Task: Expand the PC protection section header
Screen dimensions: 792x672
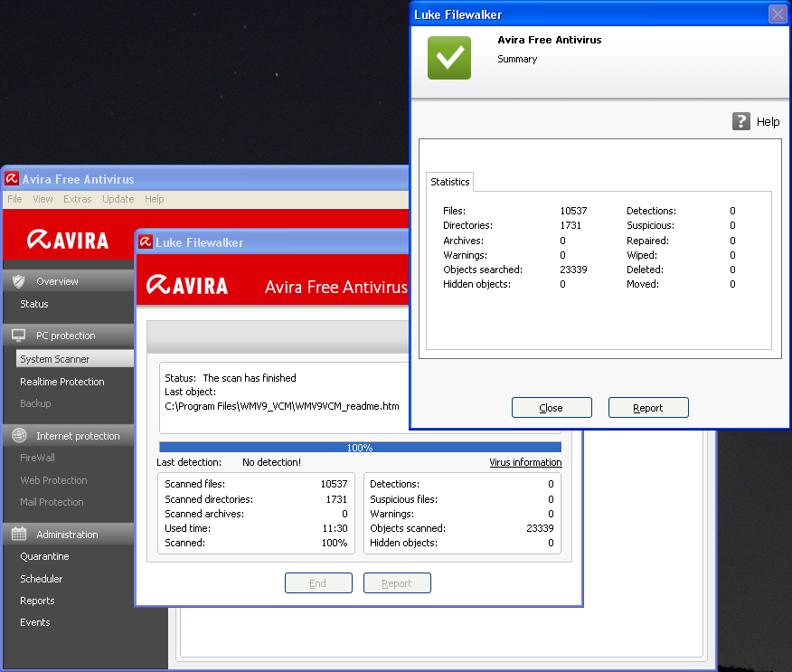Action: (x=69, y=336)
